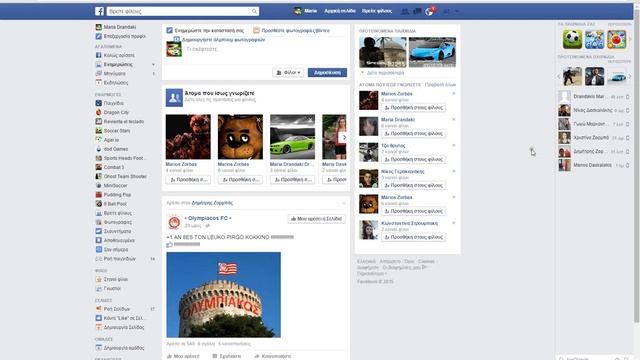
Task: Open Messages in left sidebar
Action: (114, 73)
